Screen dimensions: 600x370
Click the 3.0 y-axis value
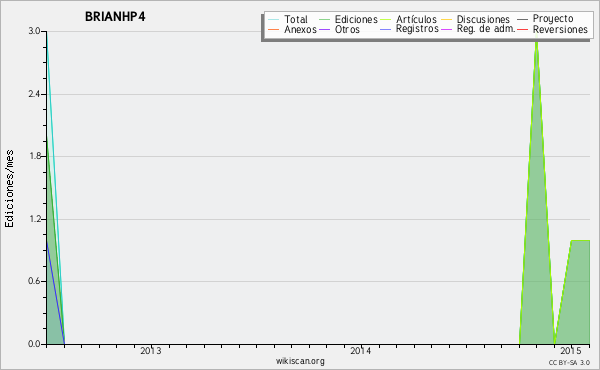34,31
